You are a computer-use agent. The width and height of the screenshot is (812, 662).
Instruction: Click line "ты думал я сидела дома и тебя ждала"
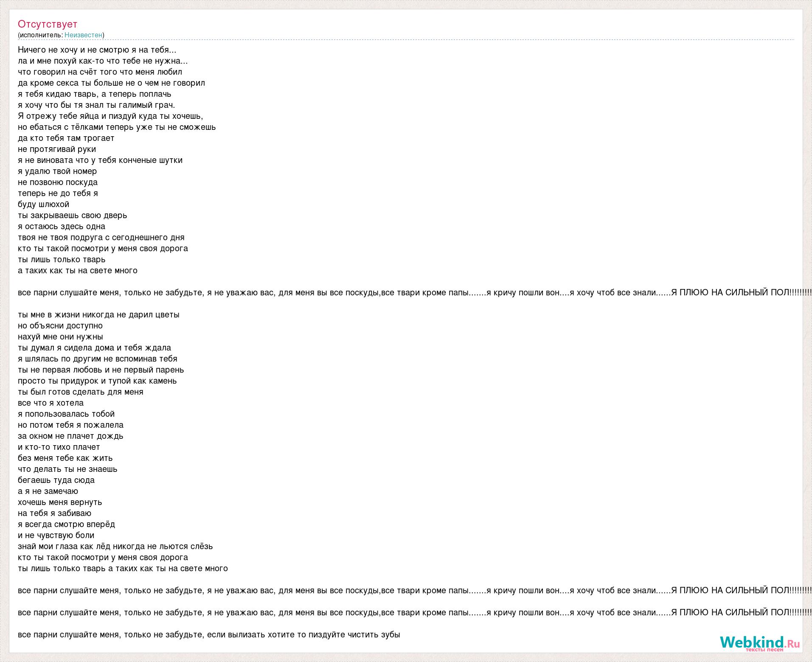(94, 348)
